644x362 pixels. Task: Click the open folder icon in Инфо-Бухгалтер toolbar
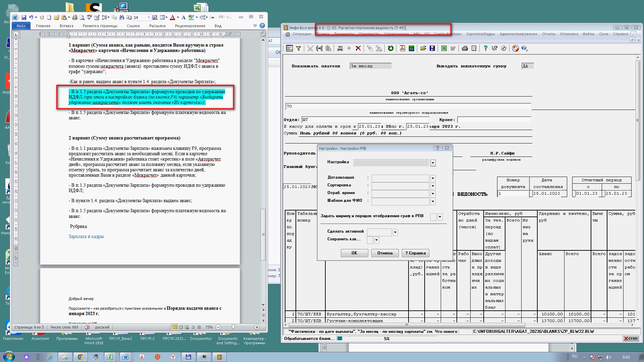[423, 49]
